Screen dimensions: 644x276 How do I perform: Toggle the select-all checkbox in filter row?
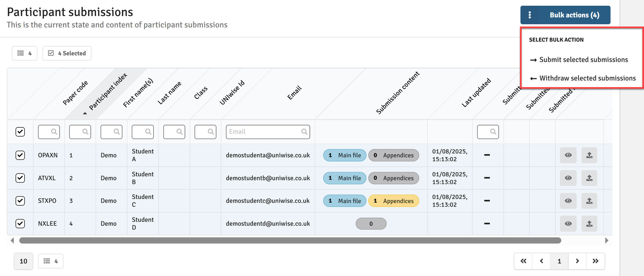(20, 132)
